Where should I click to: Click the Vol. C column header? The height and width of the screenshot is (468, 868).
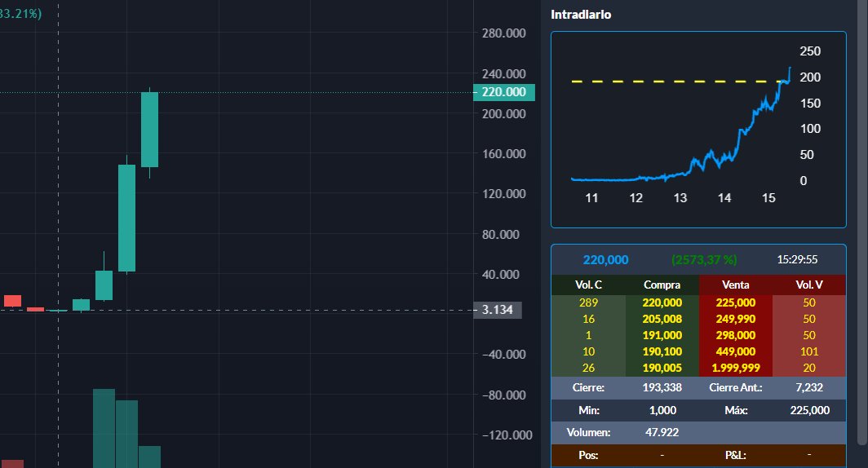[588, 285]
